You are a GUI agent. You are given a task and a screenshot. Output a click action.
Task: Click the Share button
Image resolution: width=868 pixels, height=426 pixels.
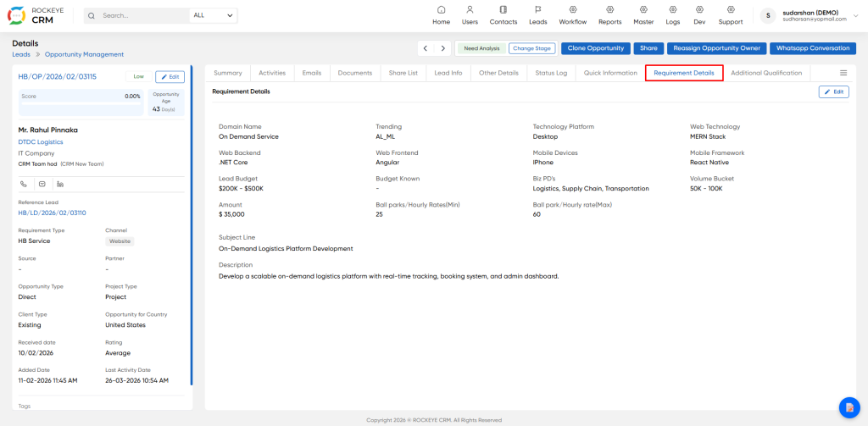(x=648, y=48)
